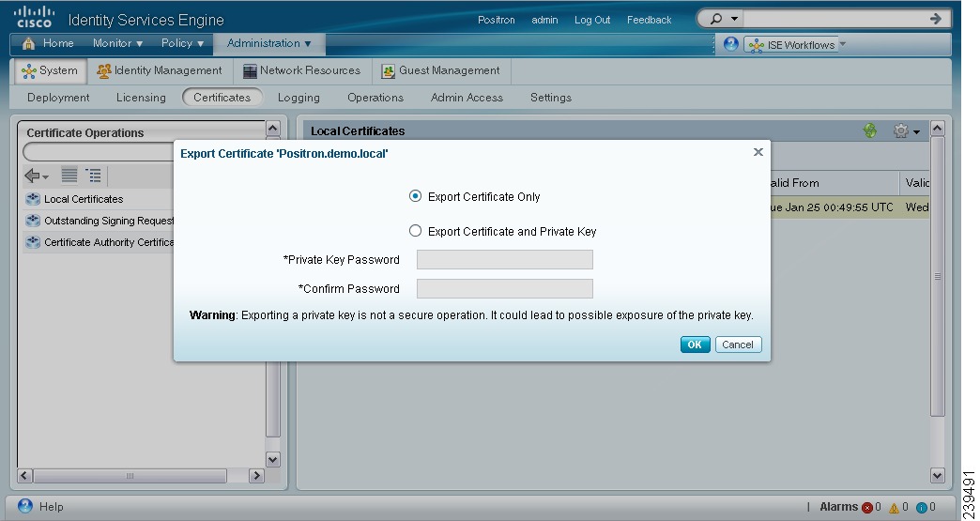Click the top search input box
Screen dimensions: 980x521
tap(835, 19)
